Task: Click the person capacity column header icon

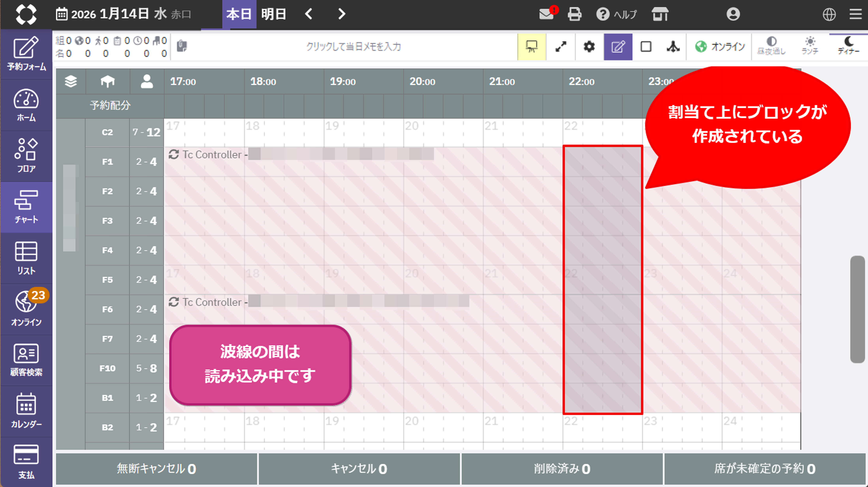Action: (147, 81)
